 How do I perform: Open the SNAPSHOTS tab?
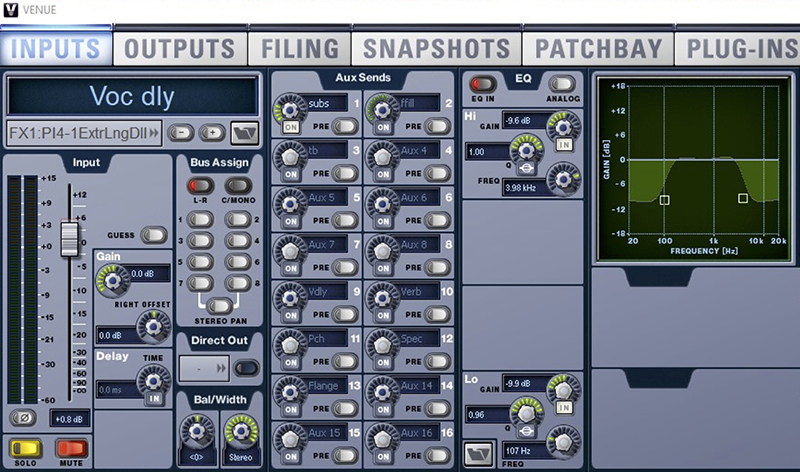(x=437, y=49)
